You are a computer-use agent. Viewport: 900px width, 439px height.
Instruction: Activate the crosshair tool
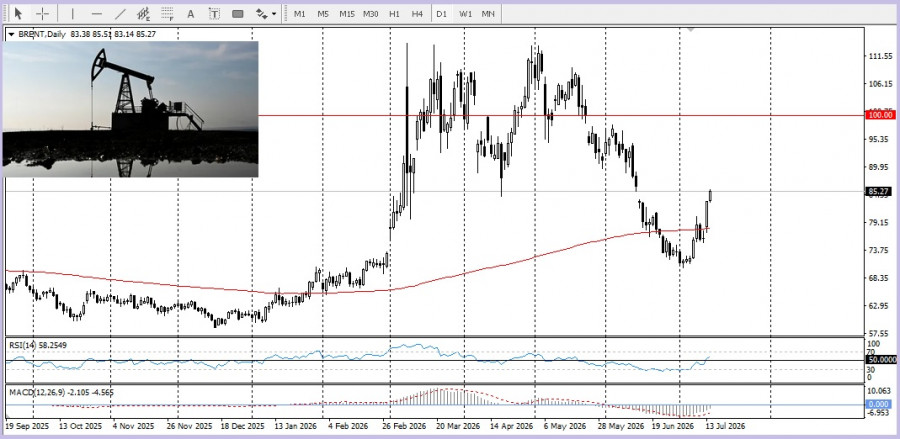[x=42, y=14]
